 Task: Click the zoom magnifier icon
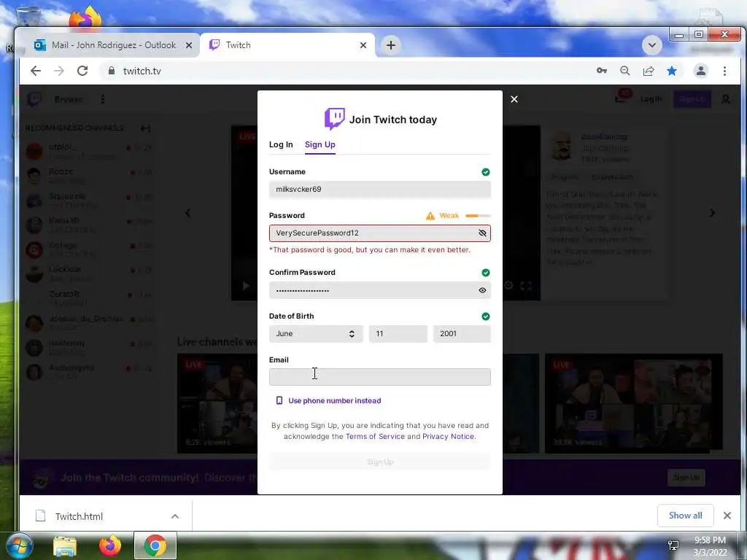pyautogui.click(x=625, y=71)
